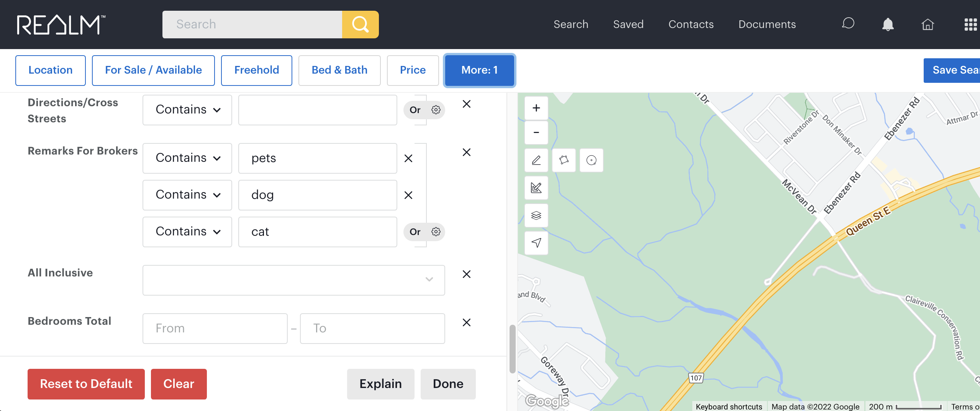980x411 pixels.
Task: Open the Bed & Bath filter tab
Action: click(x=339, y=70)
